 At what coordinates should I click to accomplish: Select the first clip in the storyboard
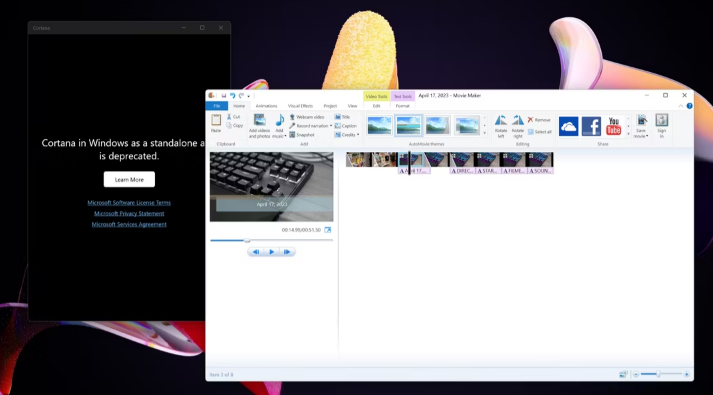pyautogui.click(x=358, y=160)
